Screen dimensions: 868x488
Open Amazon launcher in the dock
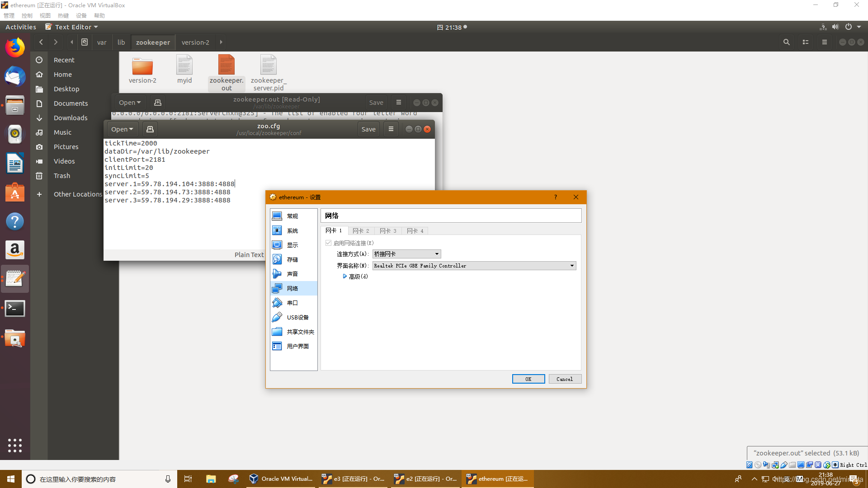click(x=15, y=250)
